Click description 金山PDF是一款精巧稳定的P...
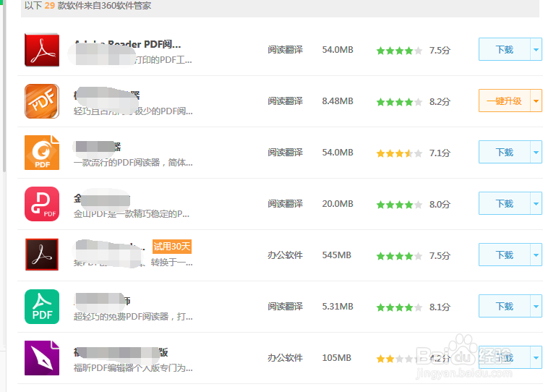The image size is (543, 392). 132,213
